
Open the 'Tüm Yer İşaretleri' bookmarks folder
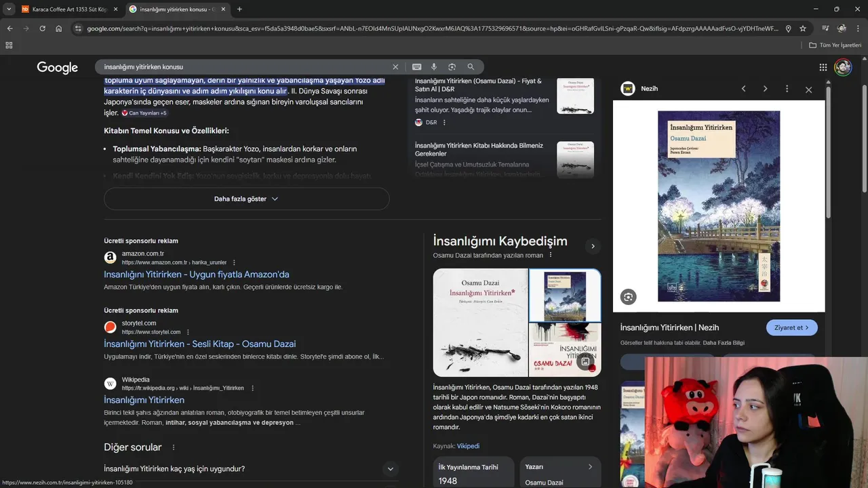[x=835, y=45]
